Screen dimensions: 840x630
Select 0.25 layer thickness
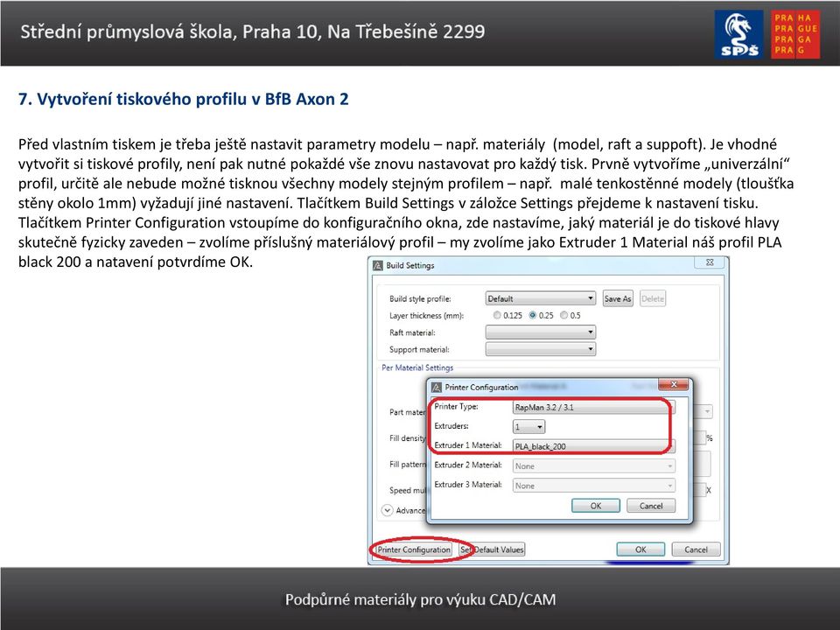(x=533, y=315)
